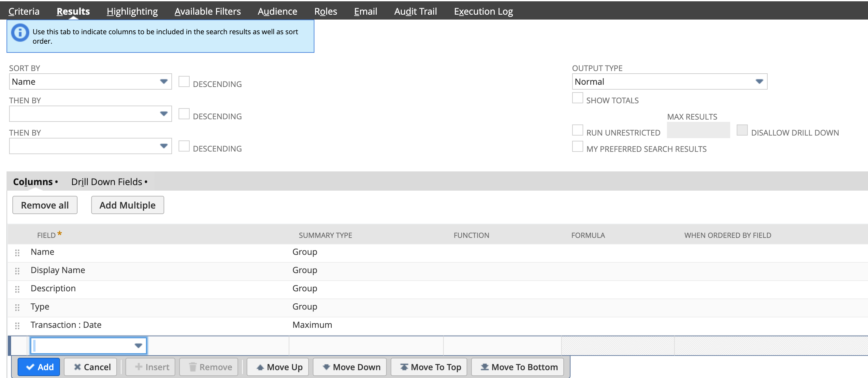Click the Add Multiple button
The width and height of the screenshot is (868, 378).
(127, 205)
